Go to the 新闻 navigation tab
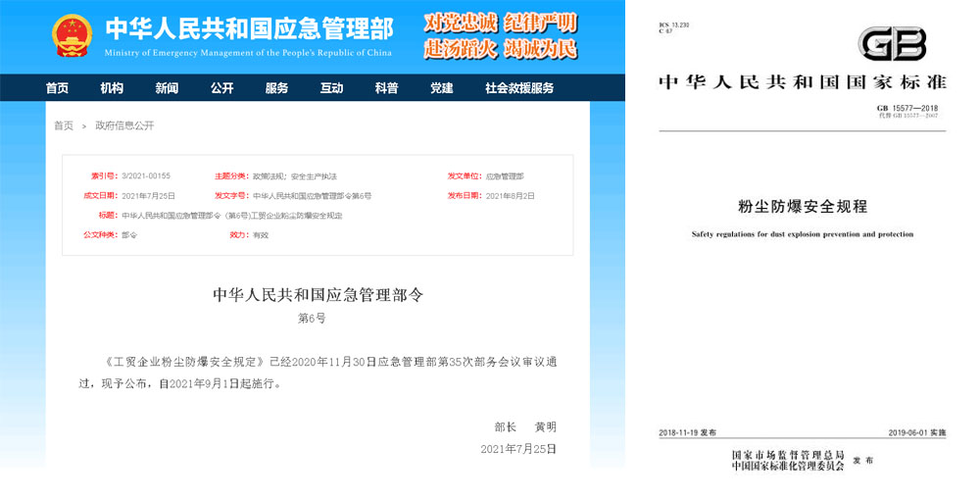Screen dimensions: 980x499 click(167, 88)
